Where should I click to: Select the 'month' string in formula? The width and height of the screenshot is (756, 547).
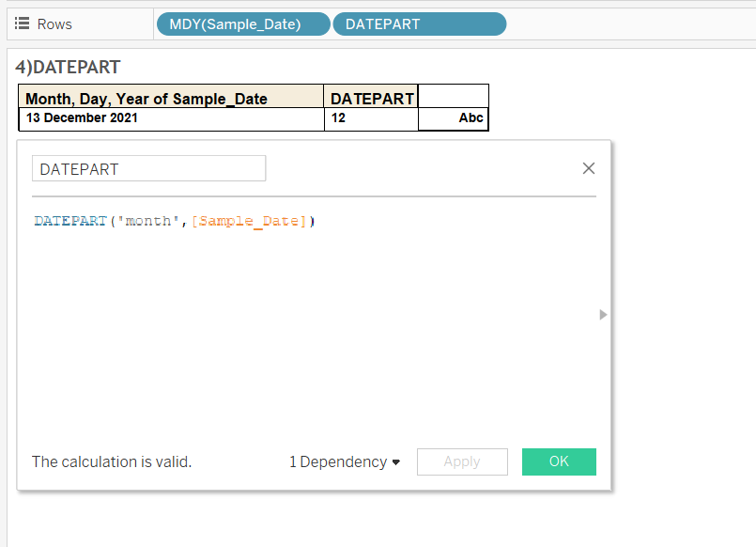tap(148, 221)
